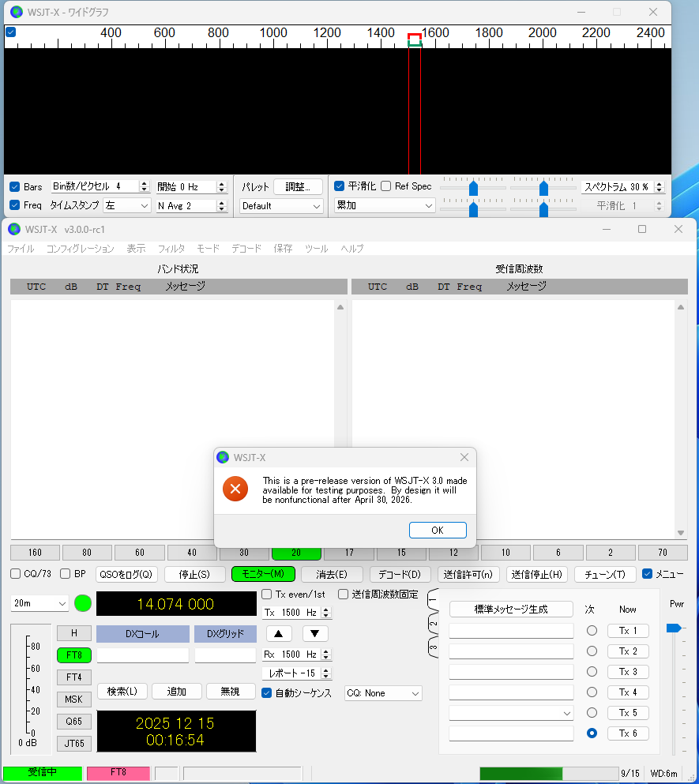Enable the CQ/73 checkbox
This screenshot has width=699, height=784.
pyautogui.click(x=16, y=573)
